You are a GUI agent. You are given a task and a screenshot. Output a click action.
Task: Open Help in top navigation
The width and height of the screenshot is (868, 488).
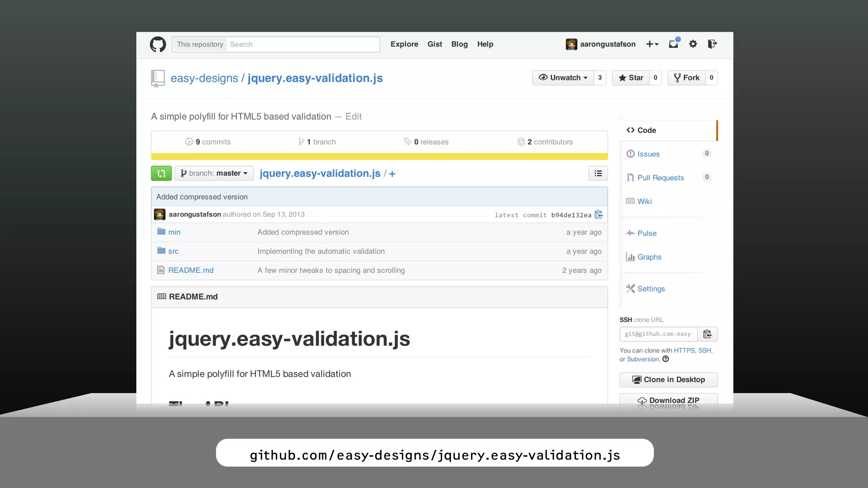click(x=485, y=44)
